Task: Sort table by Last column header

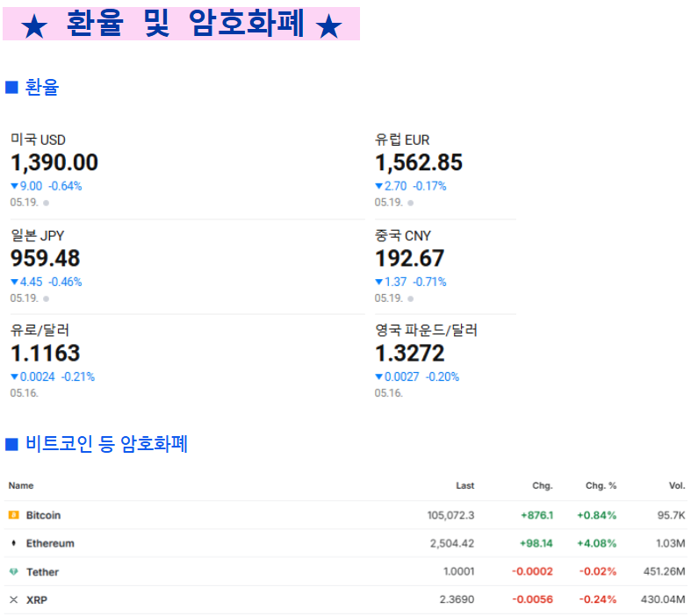Action: point(465,485)
